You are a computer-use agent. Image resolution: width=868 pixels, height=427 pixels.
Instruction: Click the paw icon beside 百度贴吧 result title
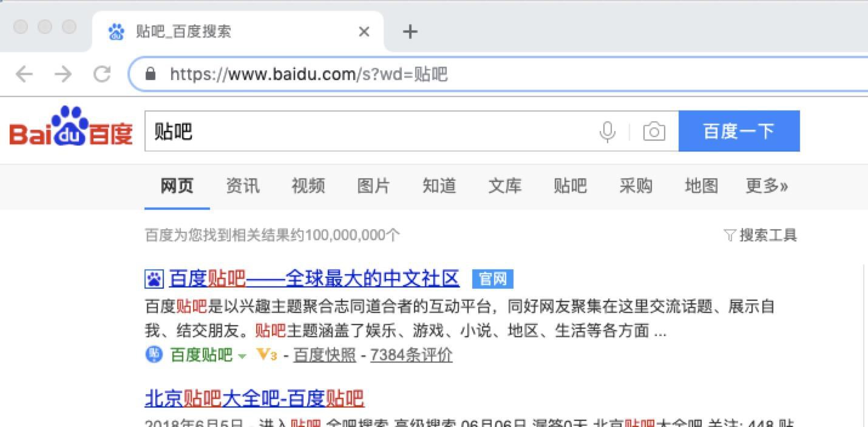pyautogui.click(x=154, y=279)
